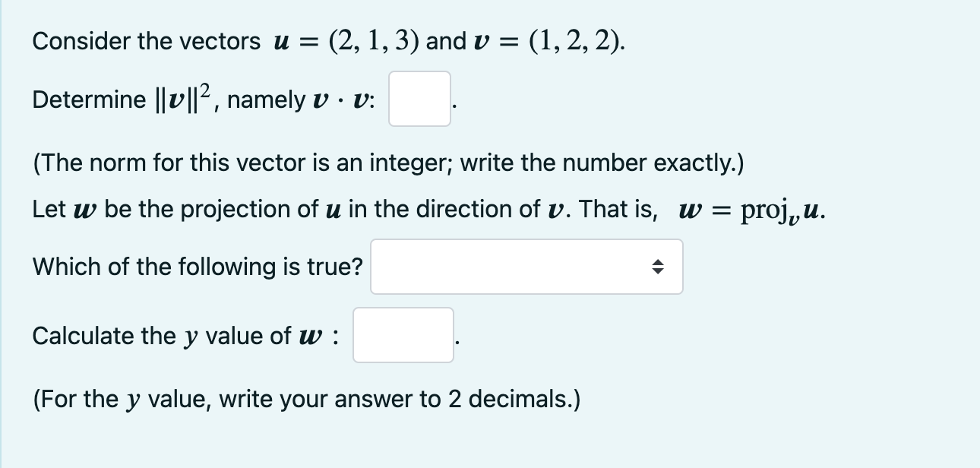The height and width of the screenshot is (468, 980).
Task: Click the two-decimals instruction text
Action: coord(304,398)
